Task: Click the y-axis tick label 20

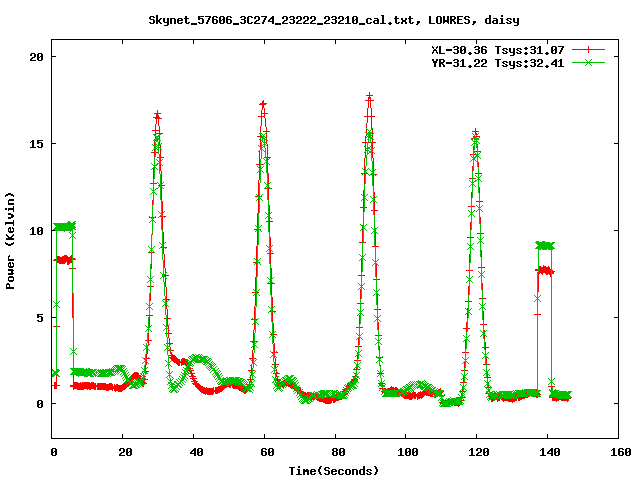Action: click(x=36, y=57)
